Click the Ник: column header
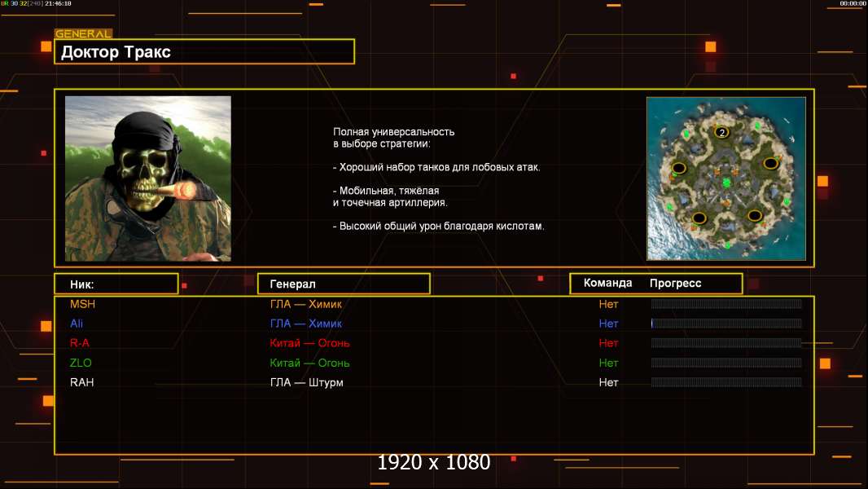Viewport: 868px width, 489px height. pos(116,284)
